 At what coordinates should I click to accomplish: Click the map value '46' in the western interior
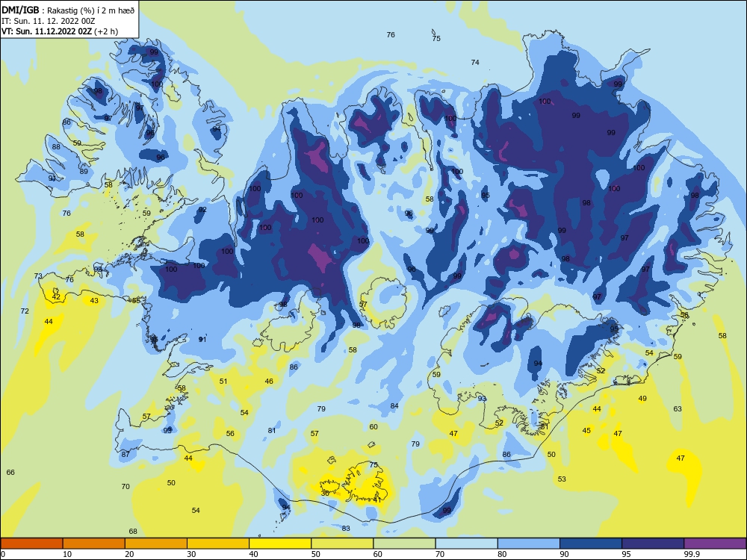pyautogui.click(x=269, y=382)
